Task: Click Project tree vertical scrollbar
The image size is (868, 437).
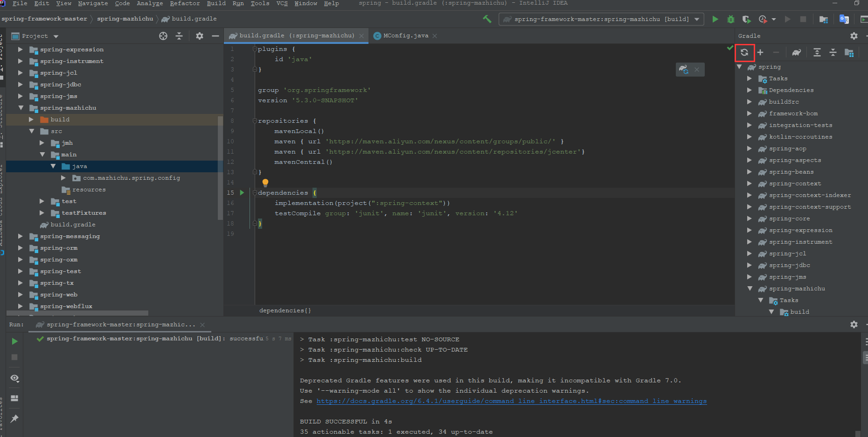Action: (x=220, y=167)
